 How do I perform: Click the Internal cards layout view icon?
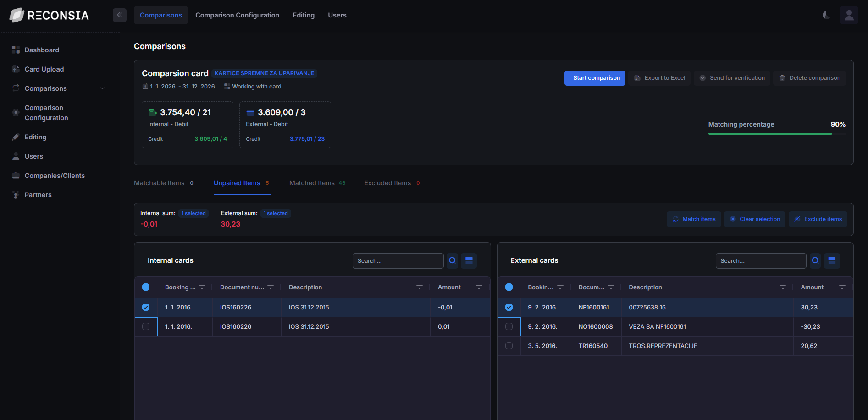pos(469,260)
